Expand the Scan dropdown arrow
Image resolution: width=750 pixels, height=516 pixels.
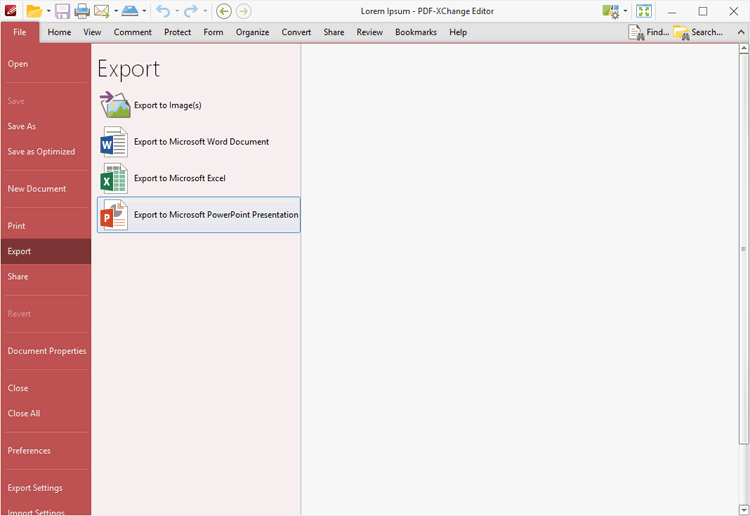[x=144, y=11]
